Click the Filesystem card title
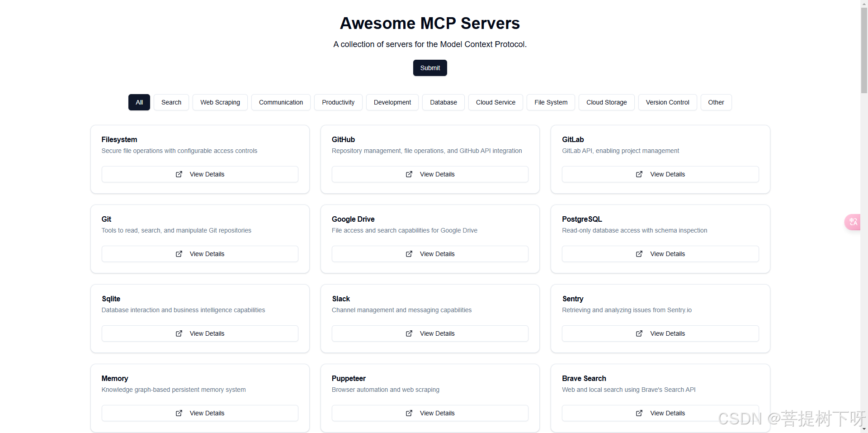Image resolution: width=868 pixels, height=433 pixels. click(x=119, y=139)
